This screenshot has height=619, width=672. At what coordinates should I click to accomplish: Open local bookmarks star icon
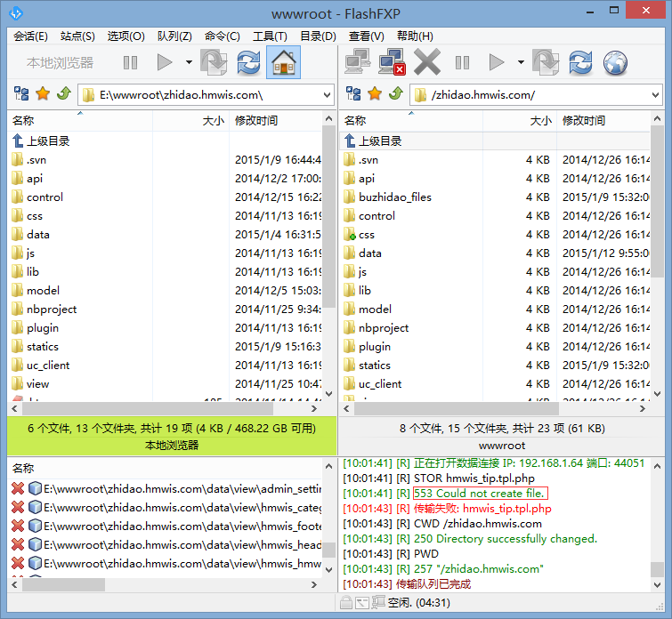coord(42,94)
